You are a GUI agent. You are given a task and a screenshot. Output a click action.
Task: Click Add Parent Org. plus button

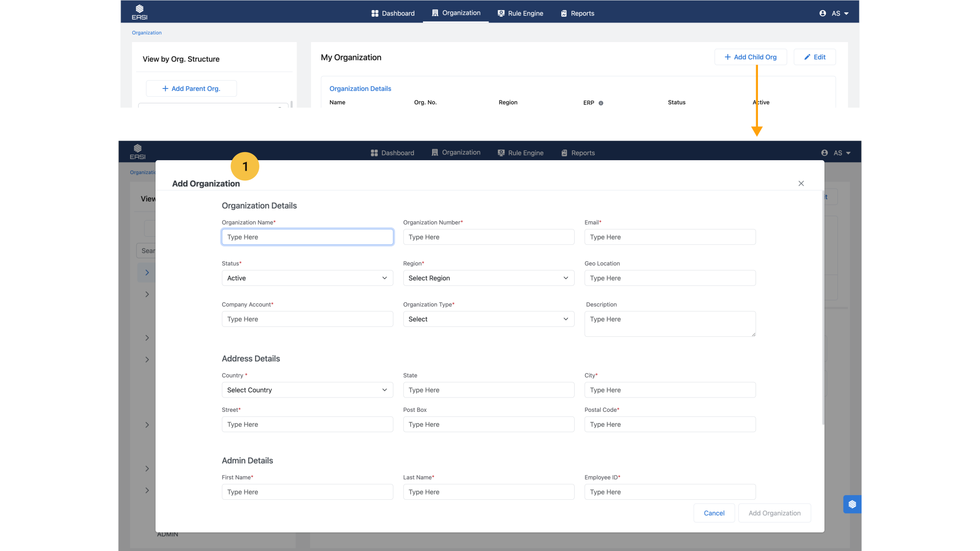[191, 88]
